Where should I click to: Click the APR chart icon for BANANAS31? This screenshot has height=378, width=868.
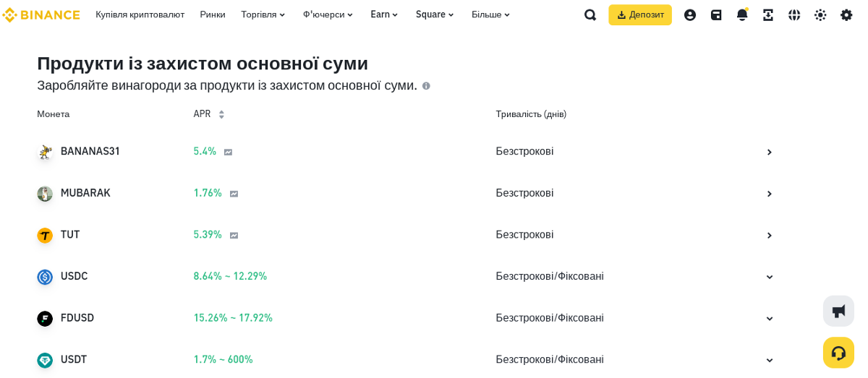click(228, 152)
